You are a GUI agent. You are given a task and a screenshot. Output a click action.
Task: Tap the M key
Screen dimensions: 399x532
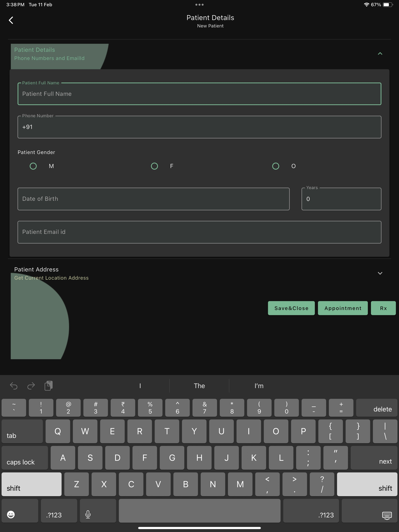coord(240,484)
